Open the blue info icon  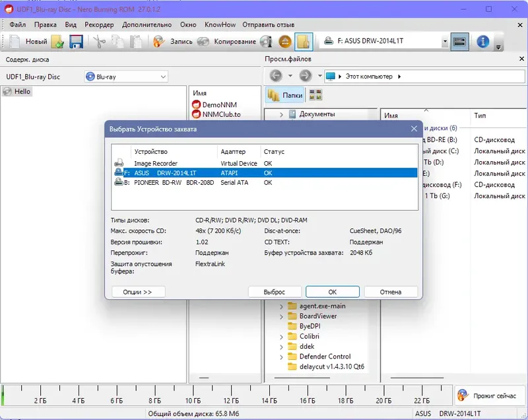pos(483,42)
